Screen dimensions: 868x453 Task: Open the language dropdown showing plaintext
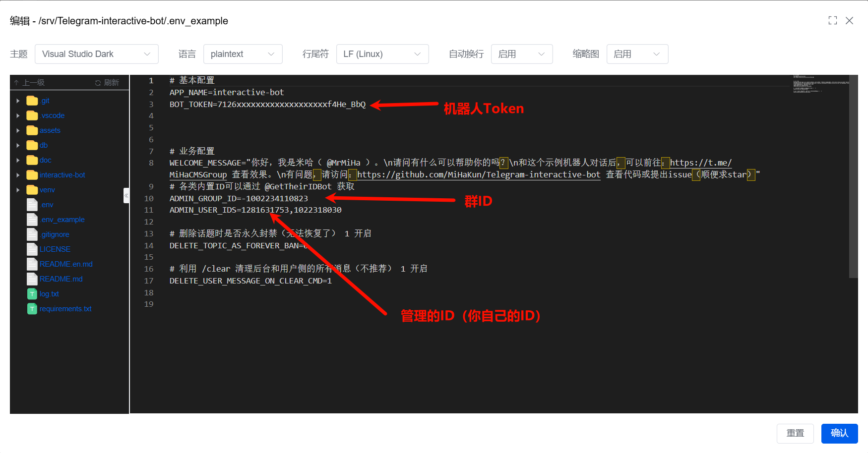243,54
